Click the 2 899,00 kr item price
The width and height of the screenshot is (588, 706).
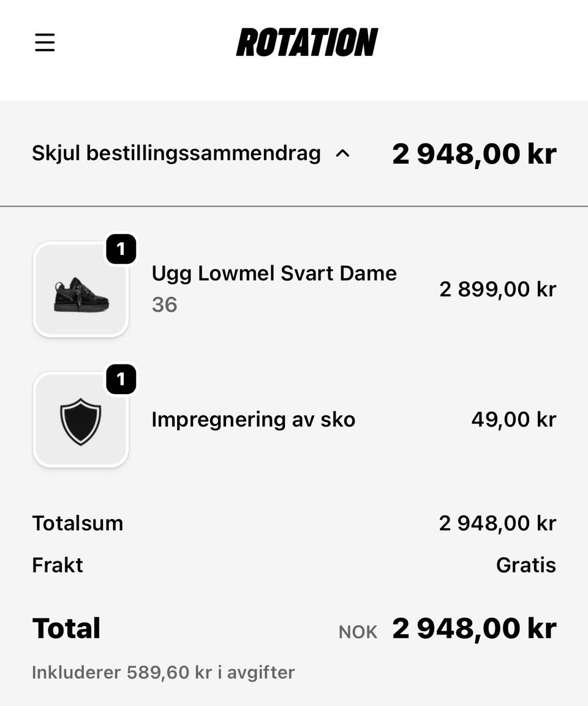[x=497, y=289]
